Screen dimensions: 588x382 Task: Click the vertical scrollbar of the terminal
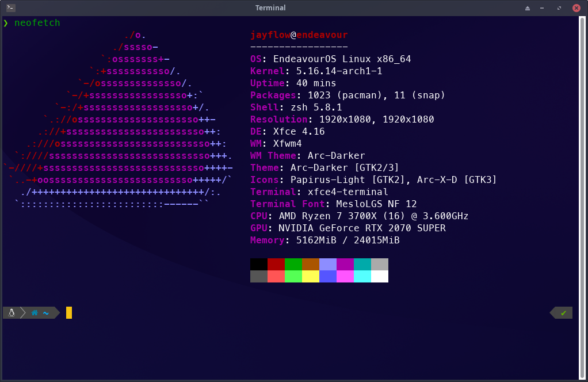point(583,198)
